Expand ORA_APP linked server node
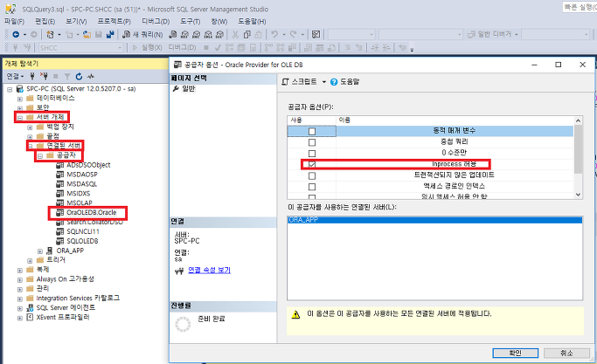Screen dimensions: 597x364 pos(40,251)
